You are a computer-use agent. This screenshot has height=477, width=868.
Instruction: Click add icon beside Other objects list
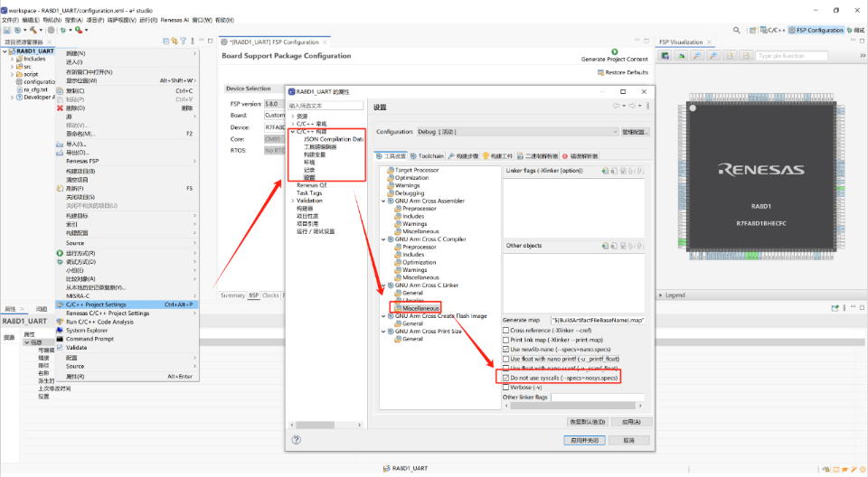tap(605, 246)
